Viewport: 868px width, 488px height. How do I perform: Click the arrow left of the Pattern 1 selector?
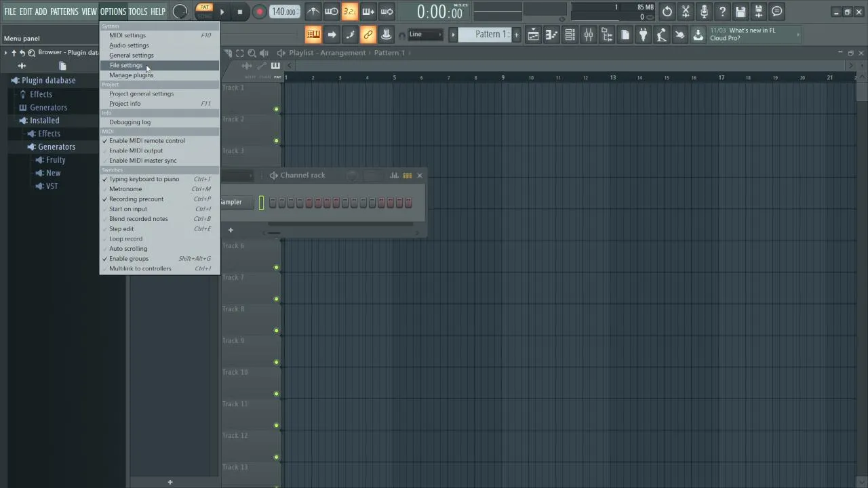click(453, 35)
